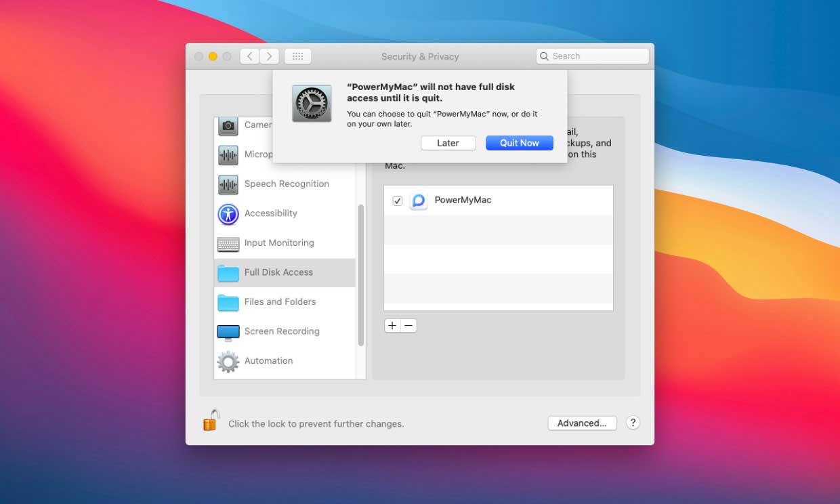Click the Files and Folders folder icon
Image resolution: width=840 pixels, height=504 pixels.
[228, 303]
